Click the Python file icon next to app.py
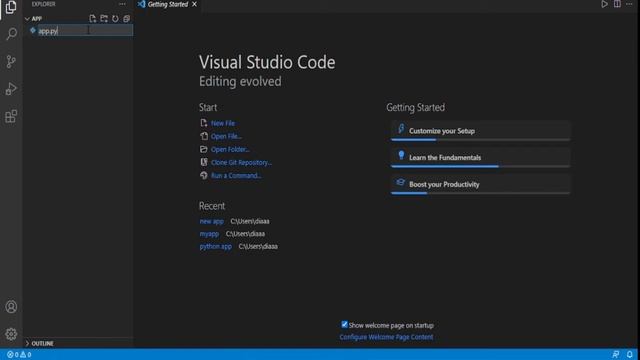Image resolution: width=640 pixels, height=360 pixels. click(x=33, y=31)
